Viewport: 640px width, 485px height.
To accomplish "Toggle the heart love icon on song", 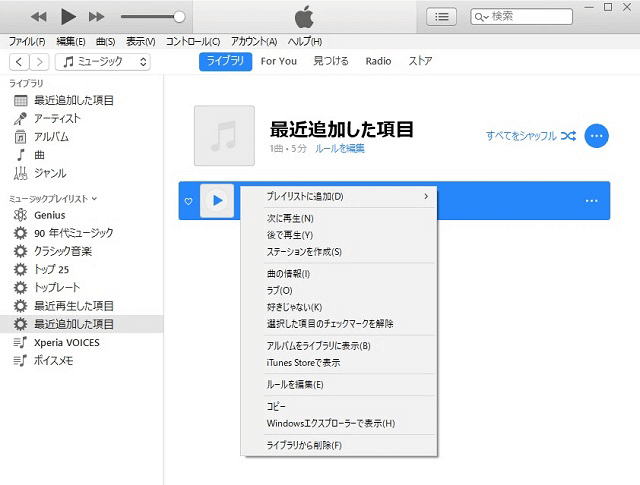I will tap(188, 201).
